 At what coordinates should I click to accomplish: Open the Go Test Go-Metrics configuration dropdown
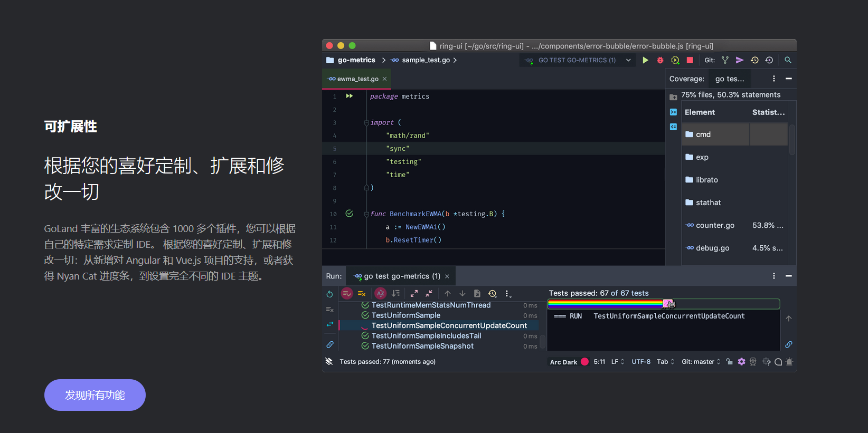(578, 60)
